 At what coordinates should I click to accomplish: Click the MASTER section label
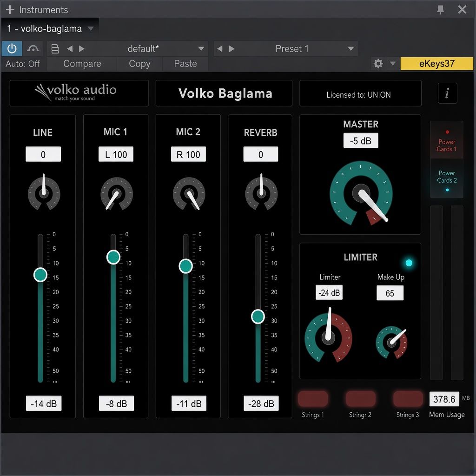point(361,124)
